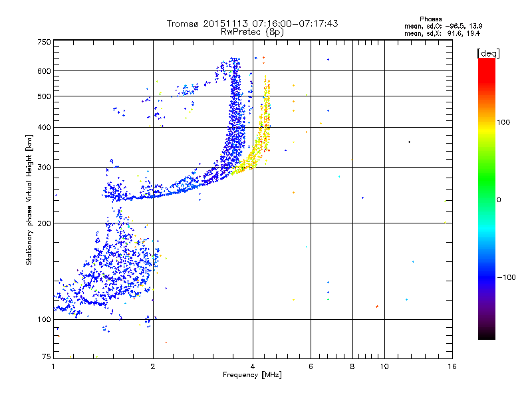
Task: Click the y-axis '200' tick label
Action: (x=44, y=223)
